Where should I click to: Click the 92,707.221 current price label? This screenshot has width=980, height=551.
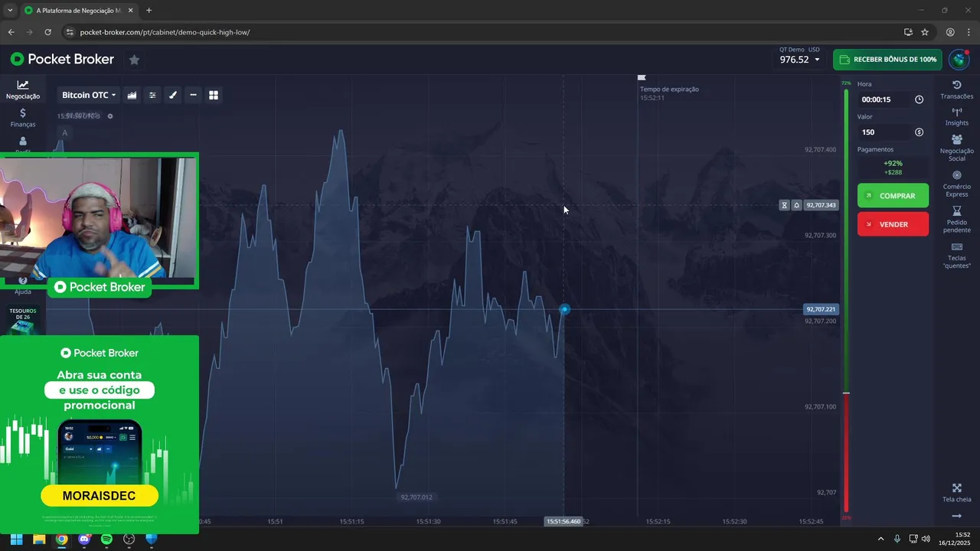pyautogui.click(x=821, y=309)
